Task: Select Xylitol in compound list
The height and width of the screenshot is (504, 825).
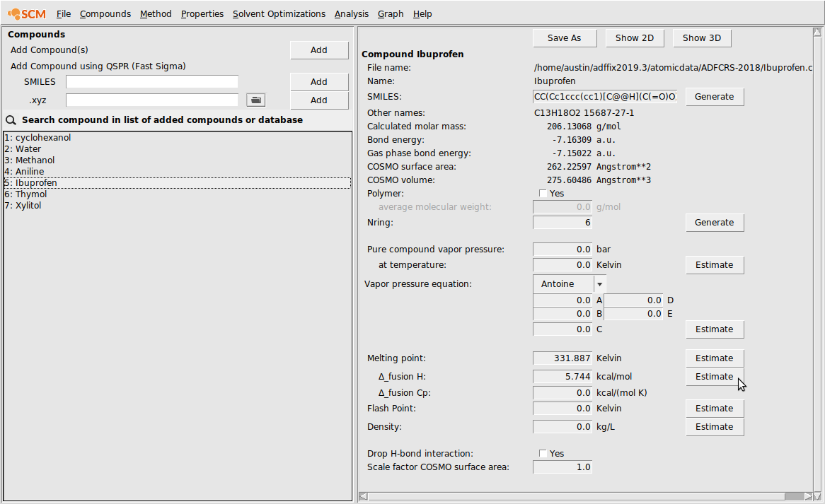Action: point(178,206)
